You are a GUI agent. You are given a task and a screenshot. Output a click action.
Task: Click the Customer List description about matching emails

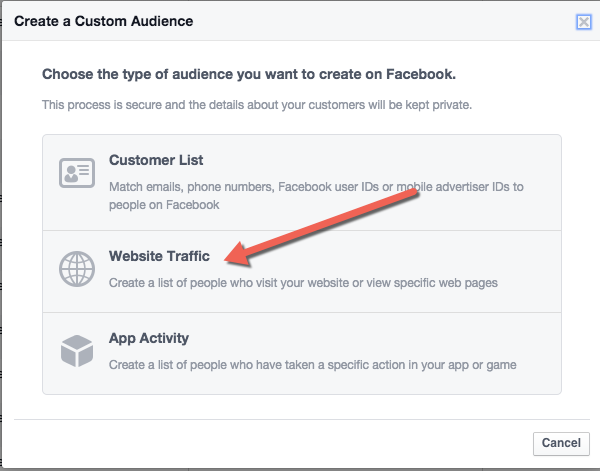click(x=316, y=196)
